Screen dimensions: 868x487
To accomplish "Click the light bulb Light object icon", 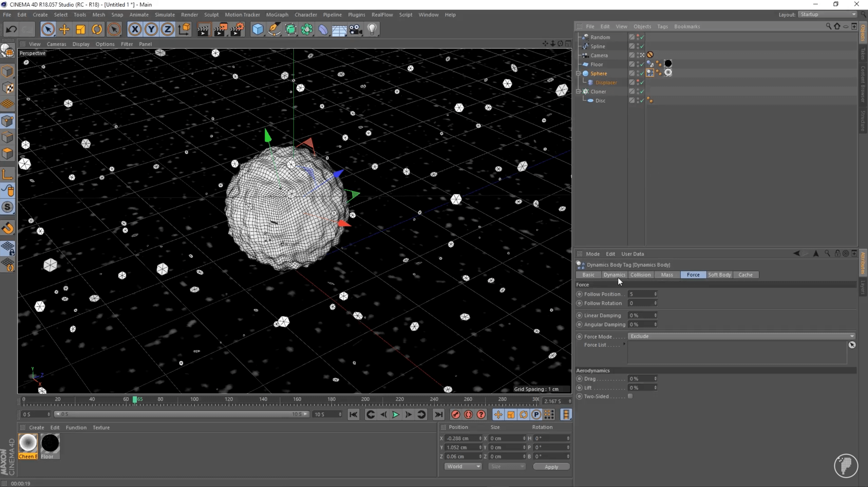I will (x=372, y=30).
